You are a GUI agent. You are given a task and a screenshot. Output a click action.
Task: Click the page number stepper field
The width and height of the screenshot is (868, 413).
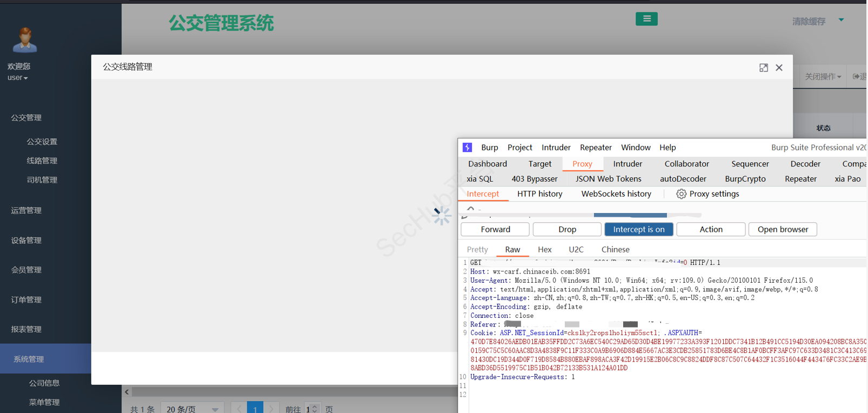pos(311,409)
